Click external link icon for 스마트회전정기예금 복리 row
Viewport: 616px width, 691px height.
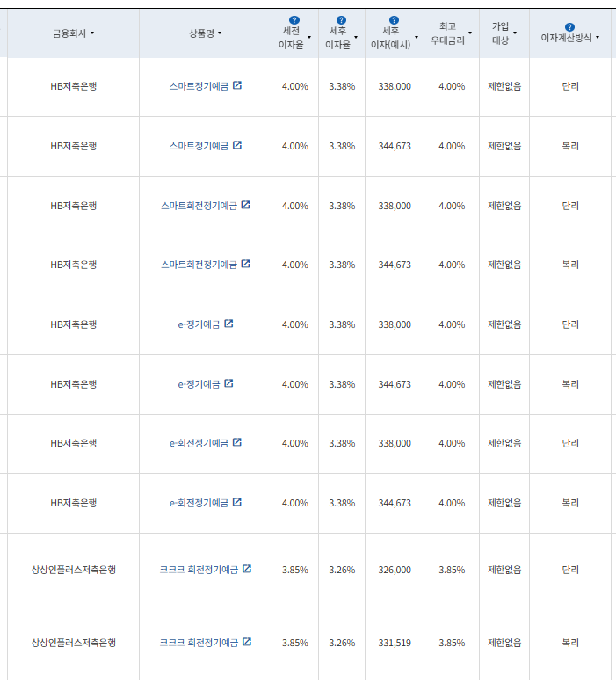pyautogui.click(x=245, y=264)
